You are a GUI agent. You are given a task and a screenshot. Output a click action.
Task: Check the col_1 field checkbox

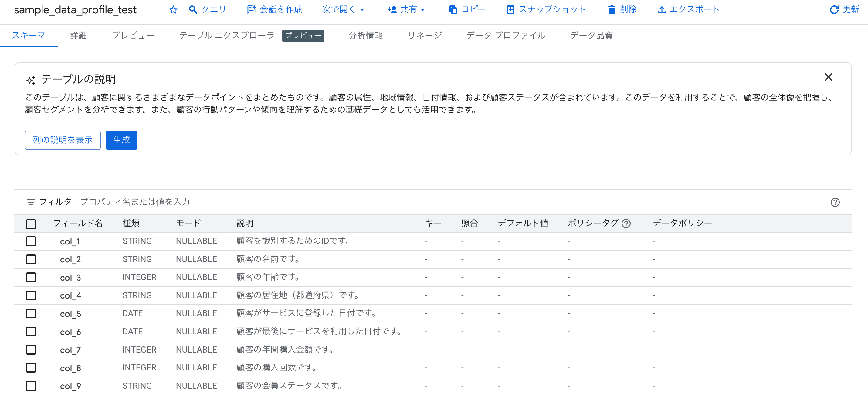pos(31,241)
